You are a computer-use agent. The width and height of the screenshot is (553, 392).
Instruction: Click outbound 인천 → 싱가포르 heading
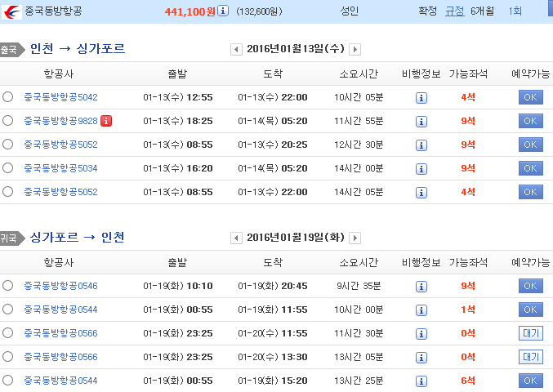point(78,49)
